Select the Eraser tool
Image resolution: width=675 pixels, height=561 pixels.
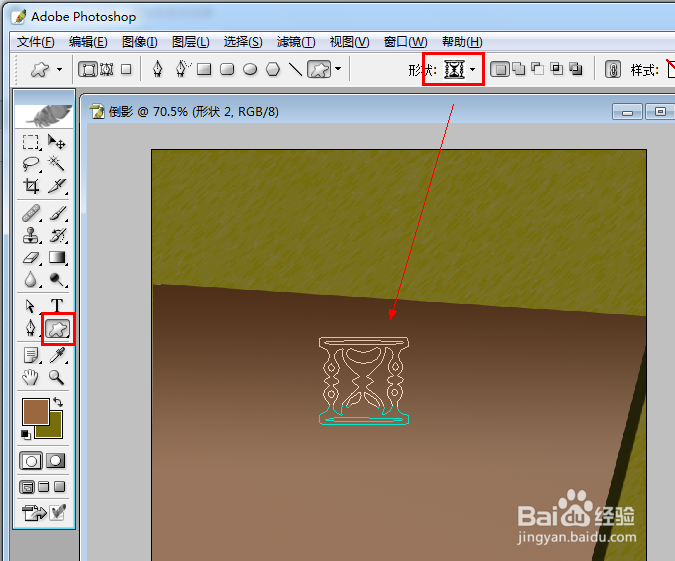tap(31, 258)
